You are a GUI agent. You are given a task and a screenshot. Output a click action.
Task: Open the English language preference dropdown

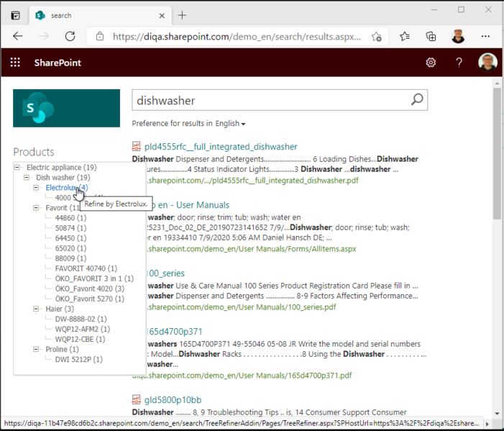tap(231, 124)
